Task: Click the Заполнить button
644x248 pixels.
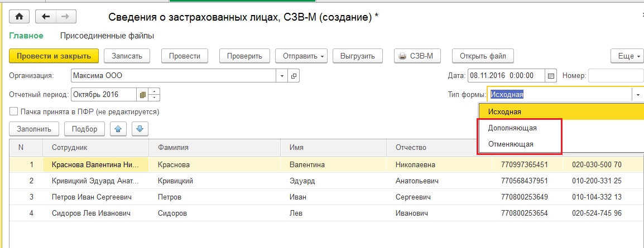Action: tap(34, 129)
